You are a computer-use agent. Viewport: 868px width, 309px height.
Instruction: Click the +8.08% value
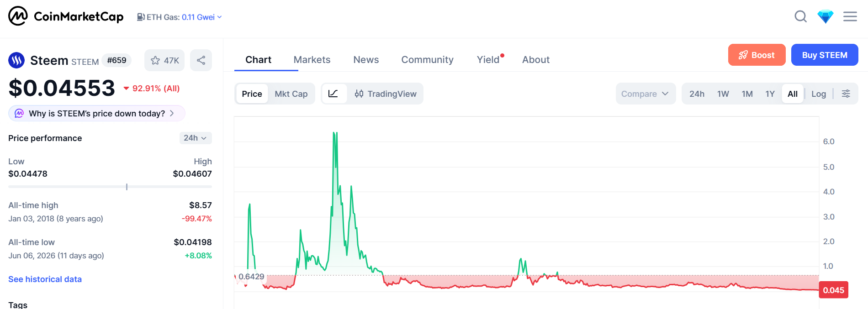point(198,256)
